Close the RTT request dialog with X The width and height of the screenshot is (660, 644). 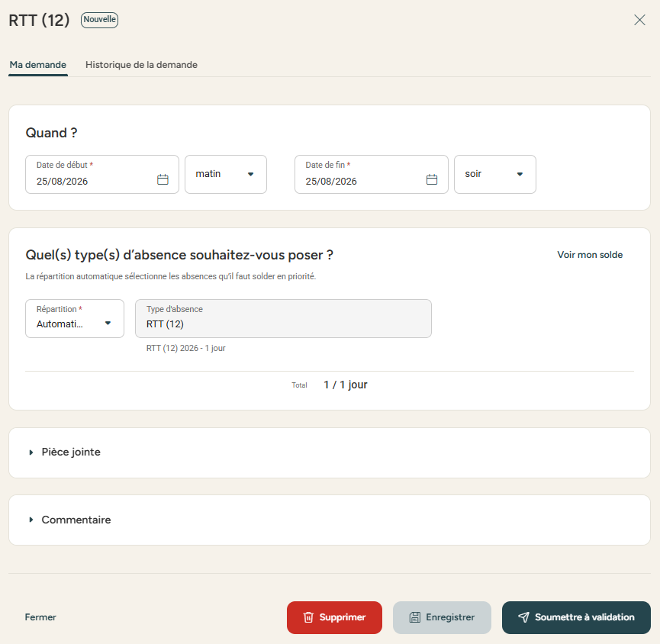pos(639,20)
